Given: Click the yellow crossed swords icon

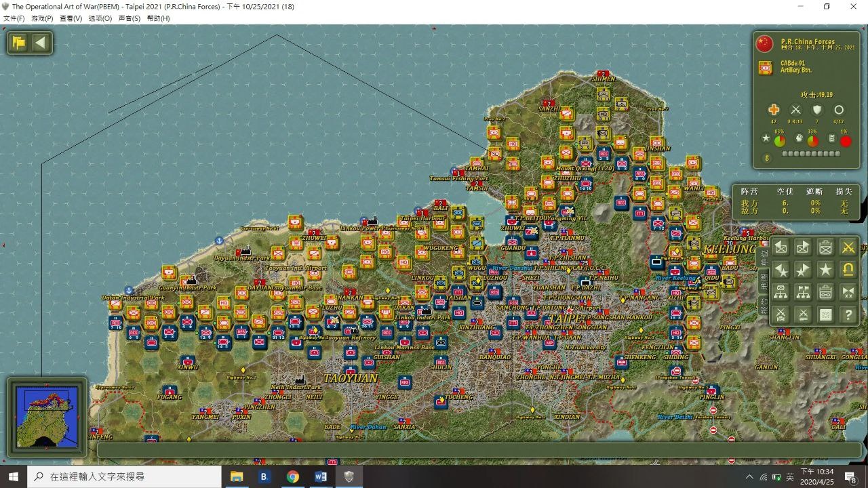Looking at the screenshot, I should (x=848, y=247).
